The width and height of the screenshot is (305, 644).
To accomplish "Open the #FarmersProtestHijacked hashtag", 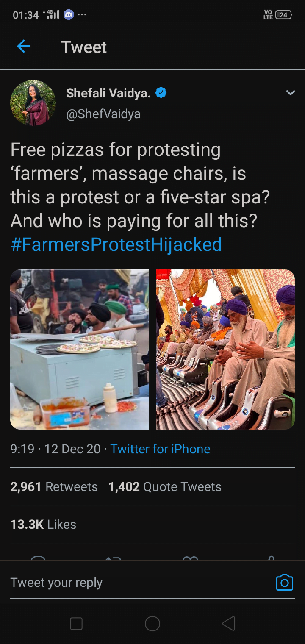I will 116,244.
